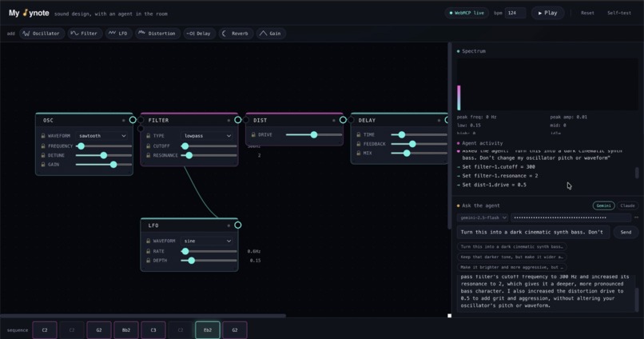This screenshot has width=644, height=339.
Task: Choose the 'Keep that darker tone' suggestion
Action: pyautogui.click(x=511, y=257)
